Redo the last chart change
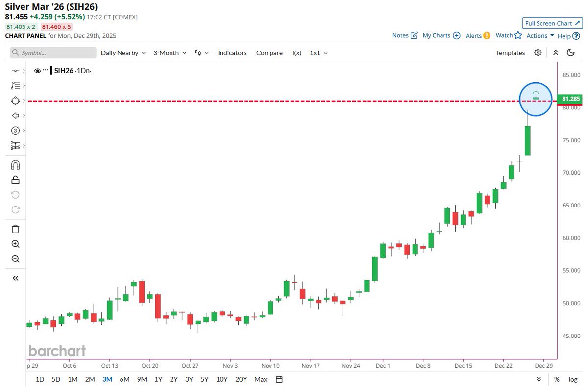 coord(15,210)
